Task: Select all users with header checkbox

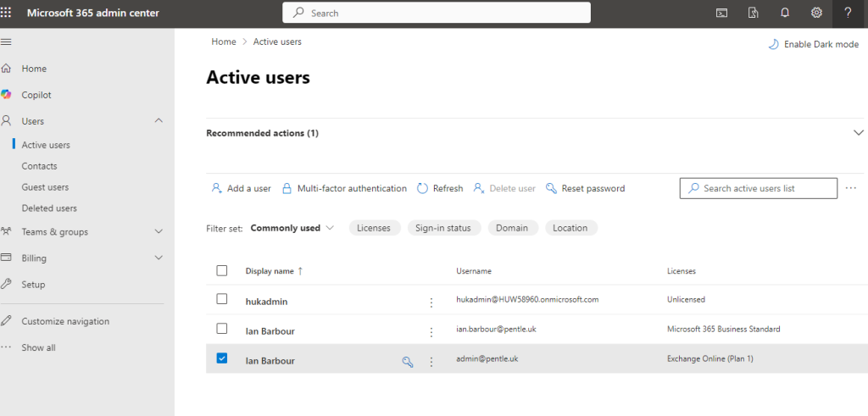Action: point(222,270)
